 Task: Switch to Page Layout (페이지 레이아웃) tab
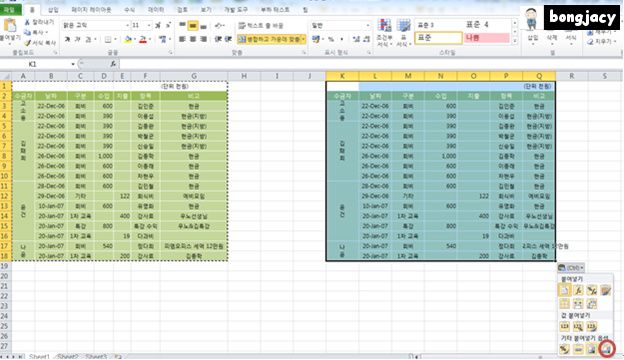pos(91,10)
